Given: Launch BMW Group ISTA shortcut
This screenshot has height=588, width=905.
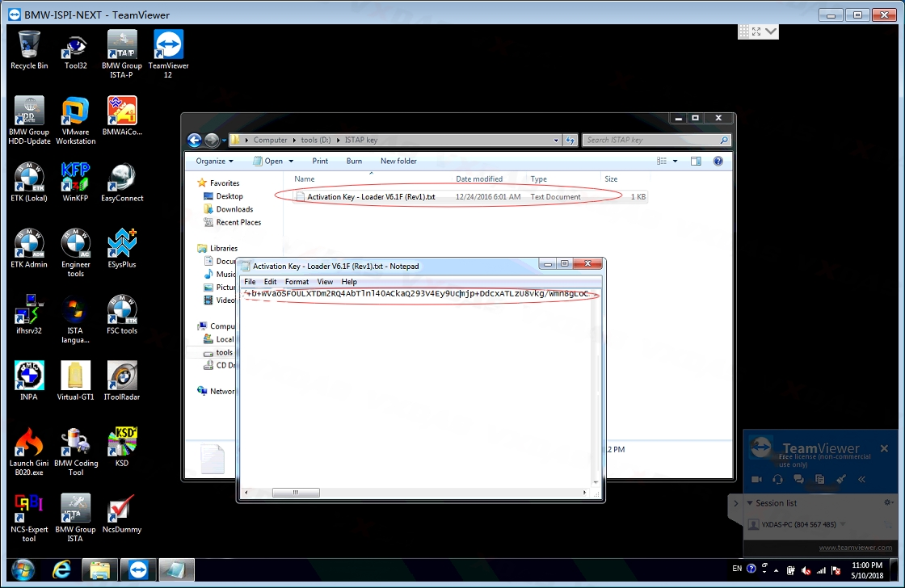Looking at the screenshot, I should (x=76, y=519).
